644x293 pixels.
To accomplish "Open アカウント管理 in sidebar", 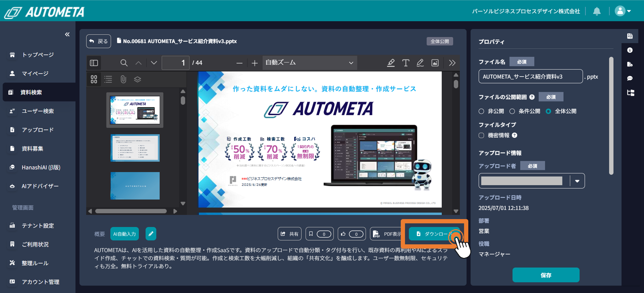I will 38,282.
